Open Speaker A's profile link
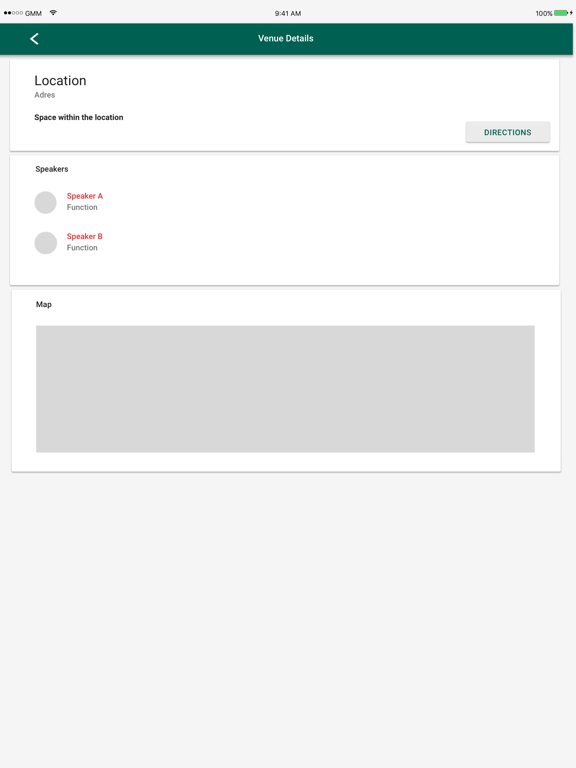Screen dimensions: 576x768 tap(85, 196)
